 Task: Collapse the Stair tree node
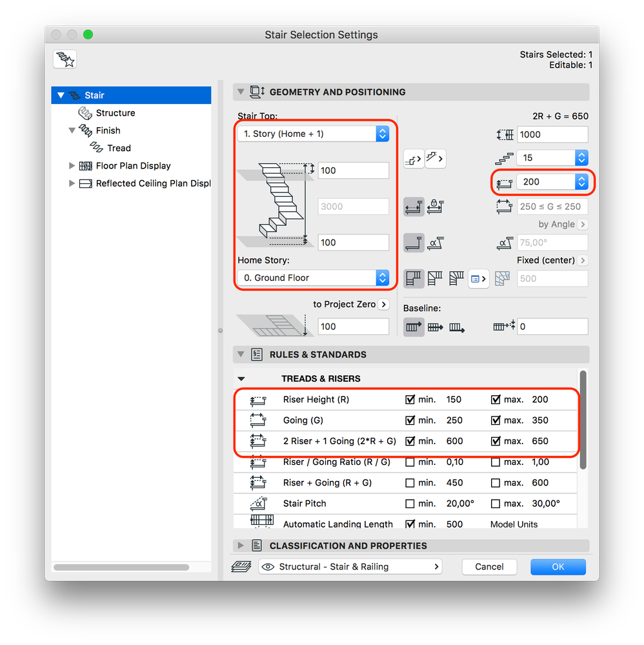pyautogui.click(x=61, y=96)
